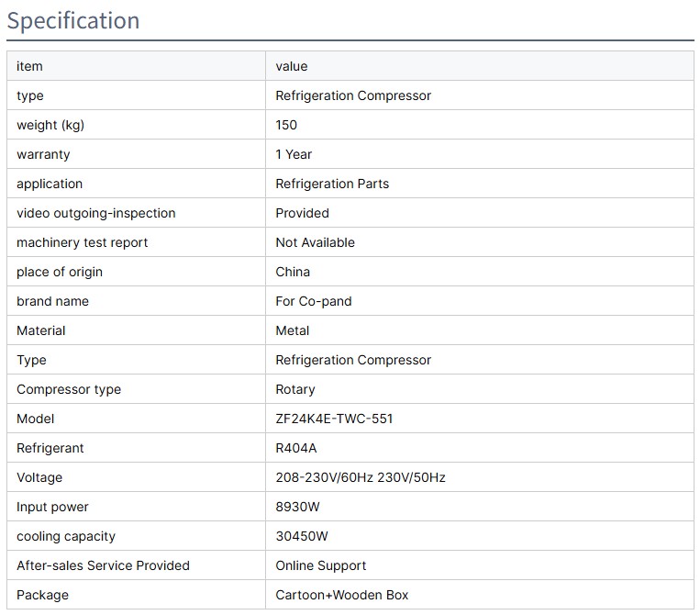Image resolution: width=700 pixels, height=615 pixels.
Task: Select the Not Available test report value
Action: tap(315, 242)
